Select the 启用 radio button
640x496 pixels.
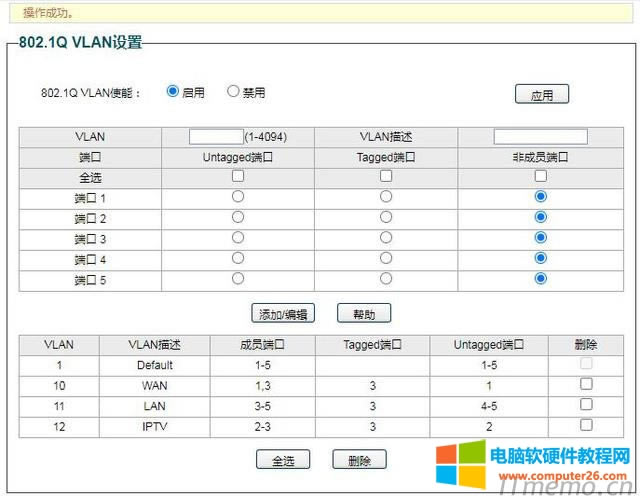[173, 91]
